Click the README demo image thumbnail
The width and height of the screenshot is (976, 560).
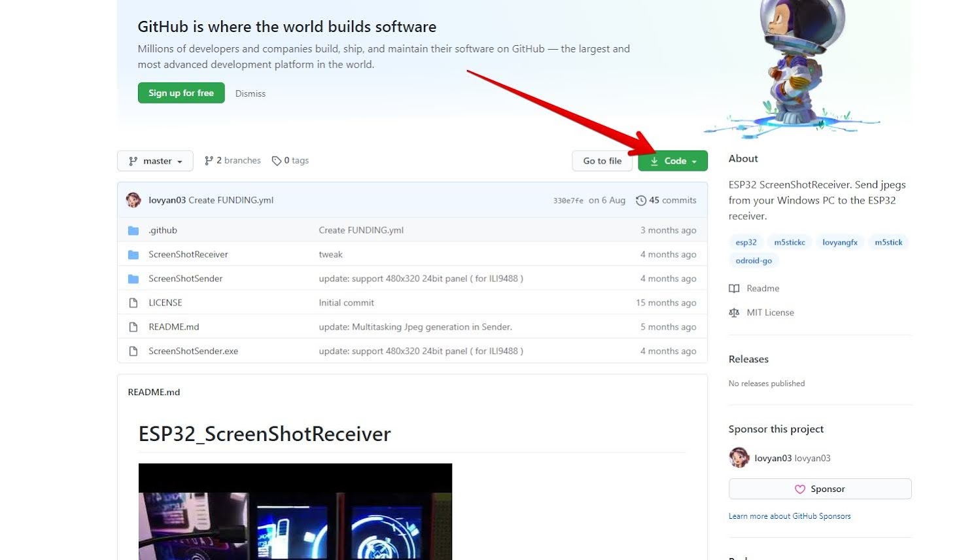pos(295,512)
